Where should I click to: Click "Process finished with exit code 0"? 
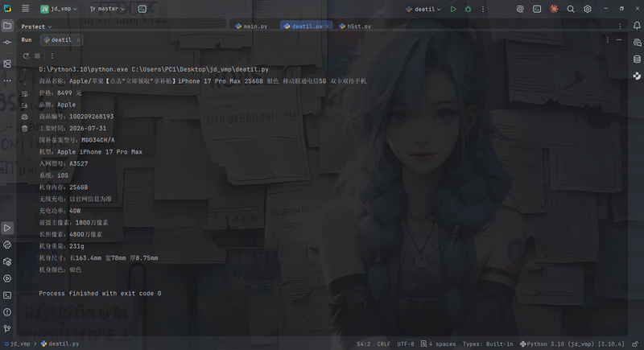pos(100,294)
